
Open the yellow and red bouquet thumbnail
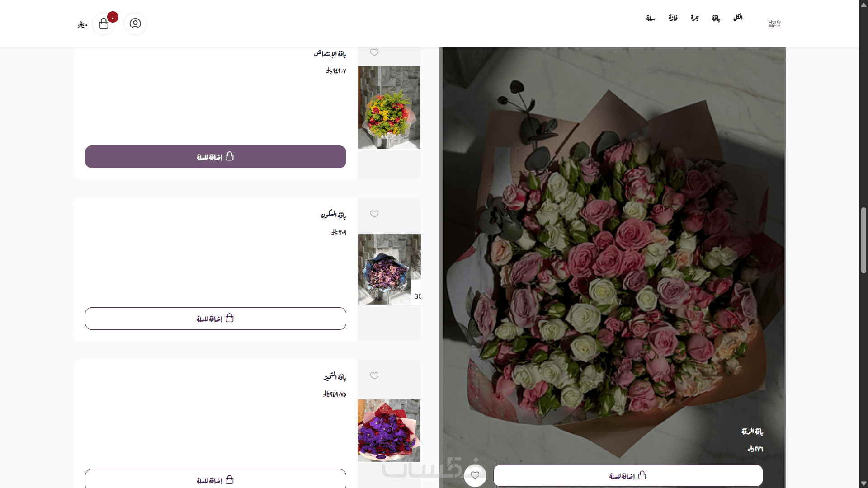[389, 108]
